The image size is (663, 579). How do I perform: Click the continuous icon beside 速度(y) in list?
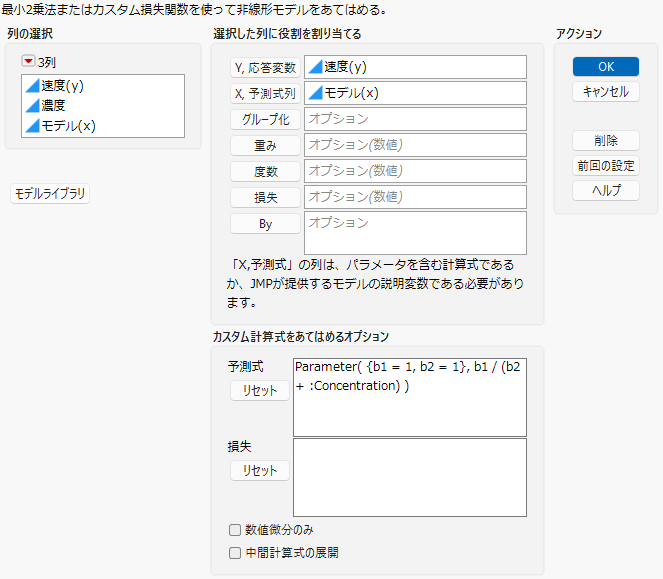point(33,85)
